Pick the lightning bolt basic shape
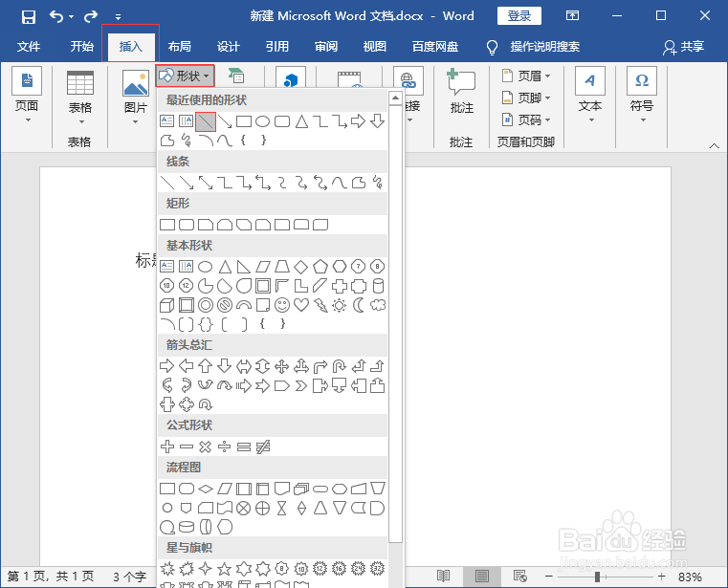Image resolution: width=728 pixels, height=588 pixels. click(x=320, y=305)
